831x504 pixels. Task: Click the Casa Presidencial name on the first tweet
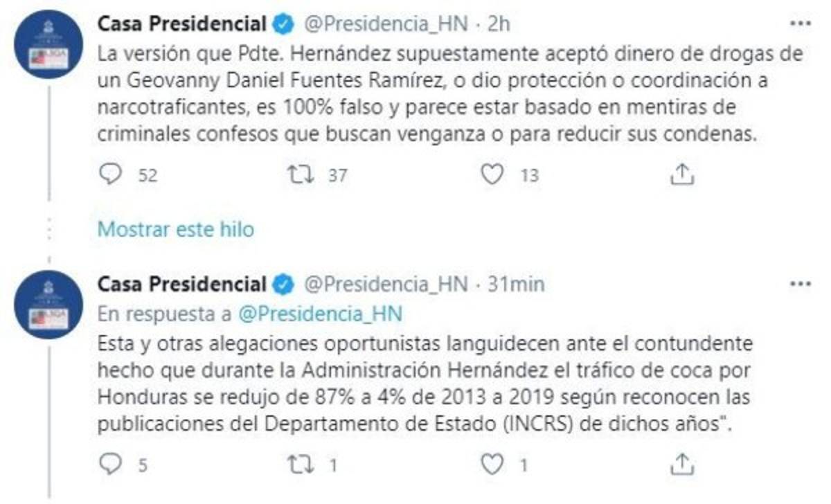tap(181, 24)
